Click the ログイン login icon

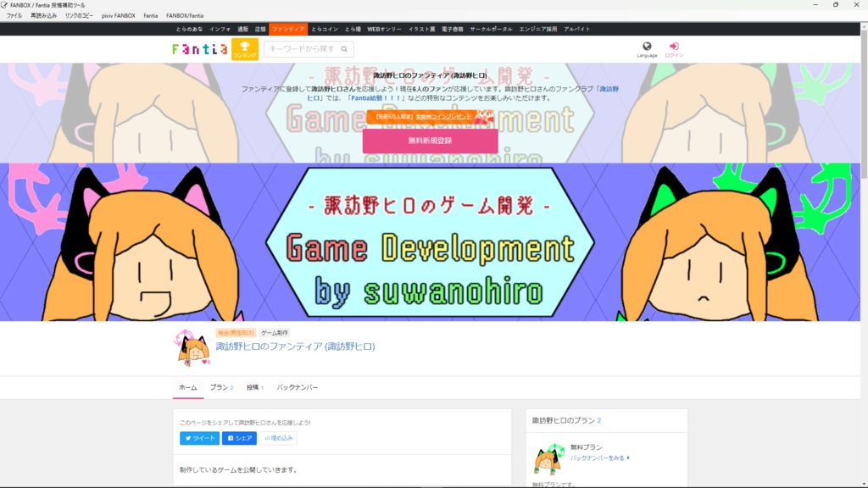[x=675, y=46]
